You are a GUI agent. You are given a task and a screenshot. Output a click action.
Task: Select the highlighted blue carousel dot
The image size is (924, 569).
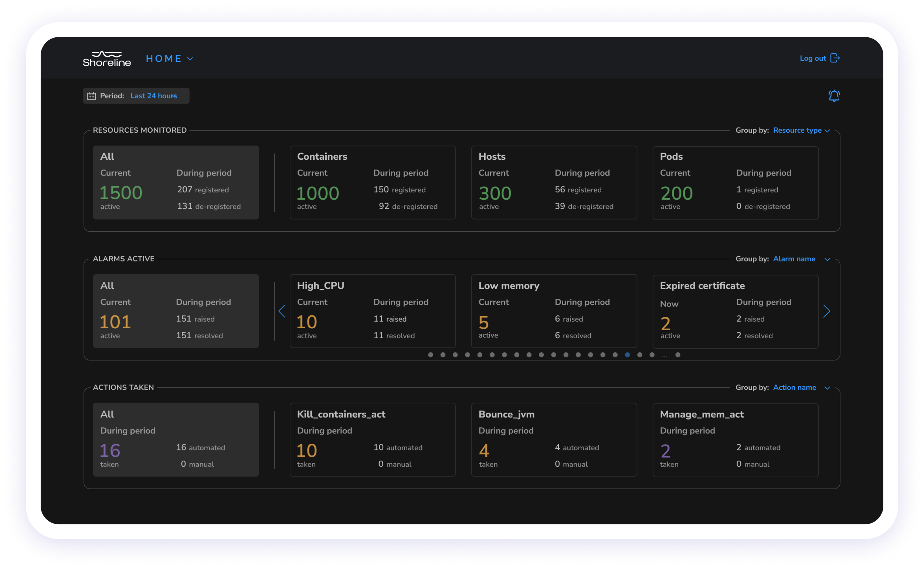click(627, 355)
